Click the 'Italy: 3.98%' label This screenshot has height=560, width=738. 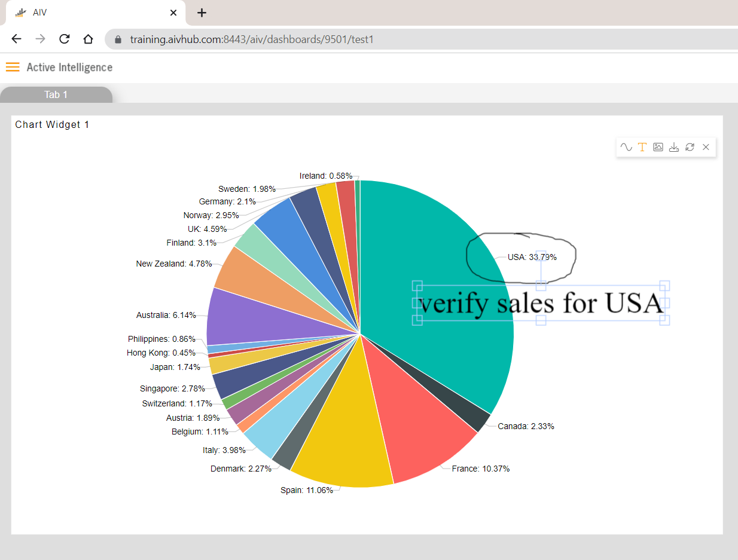(224, 450)
